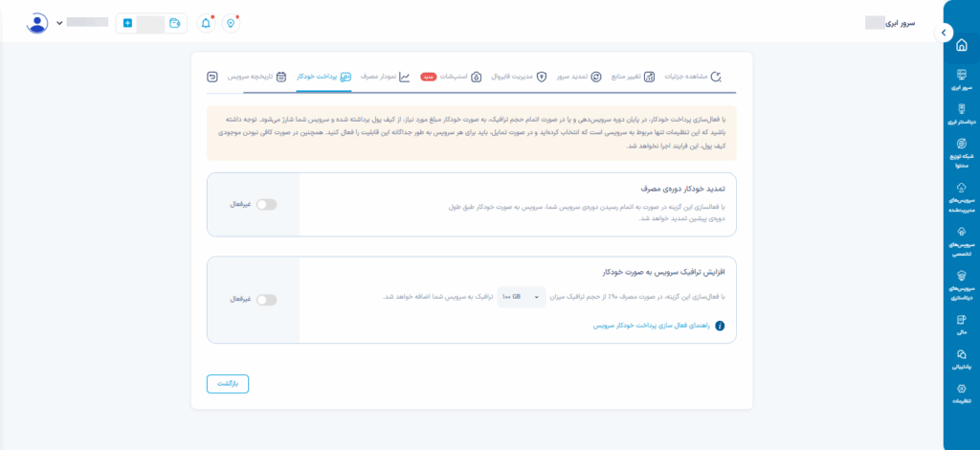
Task: Open سرویس‌های دیتاسنتری in sidebar
Action: point(961,285)
